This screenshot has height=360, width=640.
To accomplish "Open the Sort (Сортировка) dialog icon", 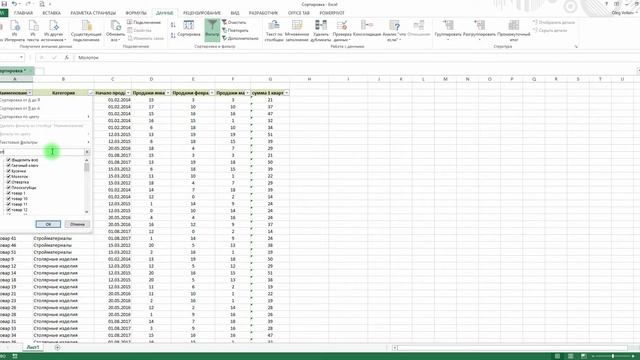I will [x=189, y=29].
